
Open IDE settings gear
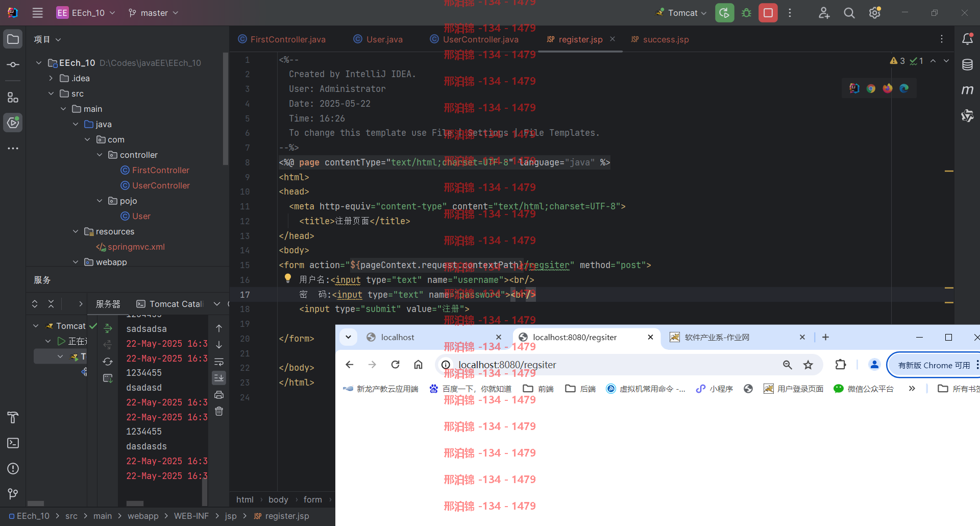click(875, 13)
